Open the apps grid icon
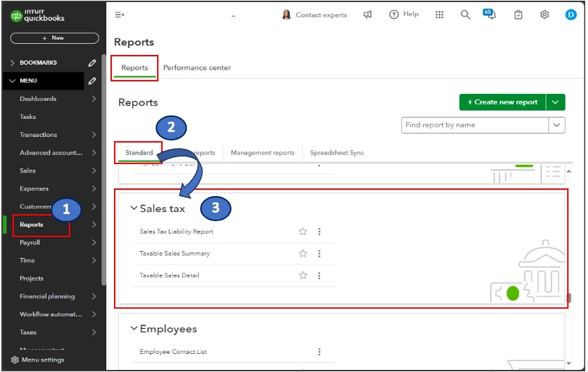 click(x=439, y=15)
